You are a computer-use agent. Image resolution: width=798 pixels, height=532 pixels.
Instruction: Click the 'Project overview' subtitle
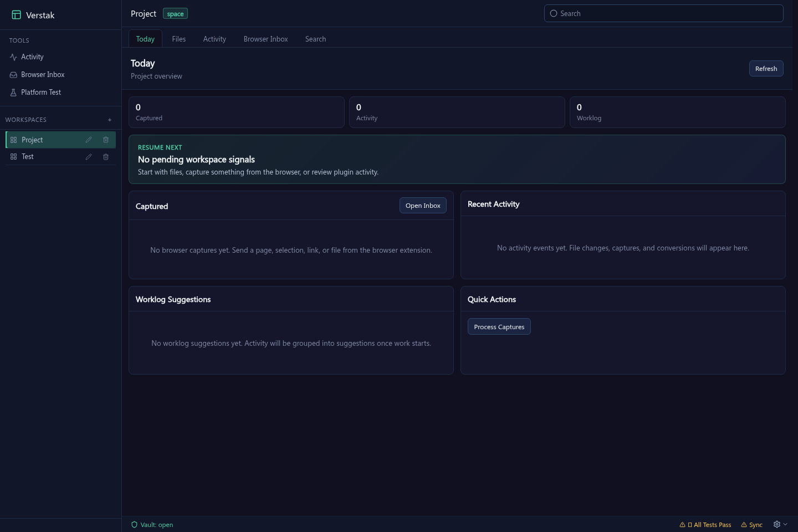pos(156,76)
